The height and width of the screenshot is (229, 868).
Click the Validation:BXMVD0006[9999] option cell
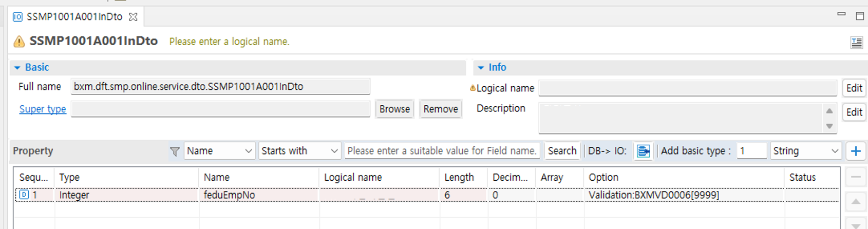point(684,195)
